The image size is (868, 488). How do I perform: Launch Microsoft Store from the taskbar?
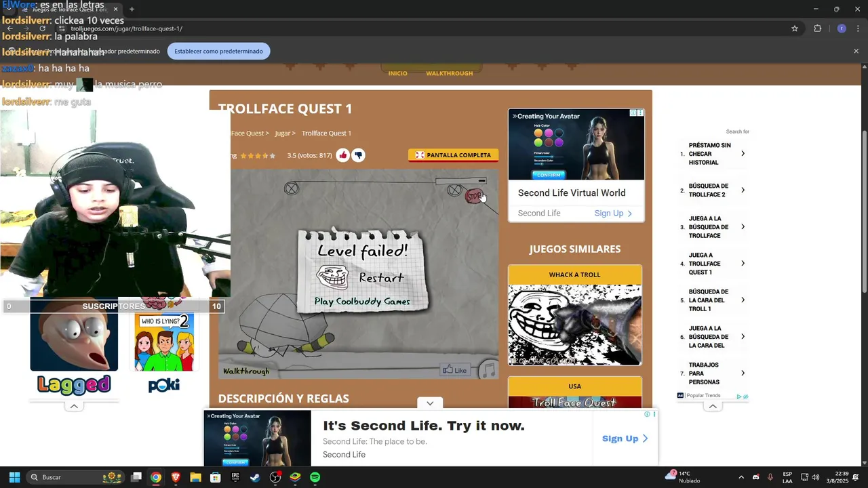pyautogui.click(x=216, y=477)
